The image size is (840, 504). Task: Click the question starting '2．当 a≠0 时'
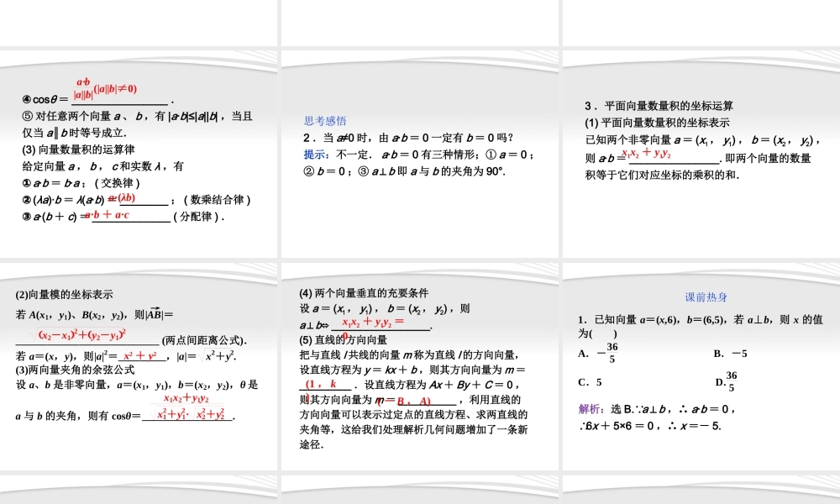click(x=408, y=138)
